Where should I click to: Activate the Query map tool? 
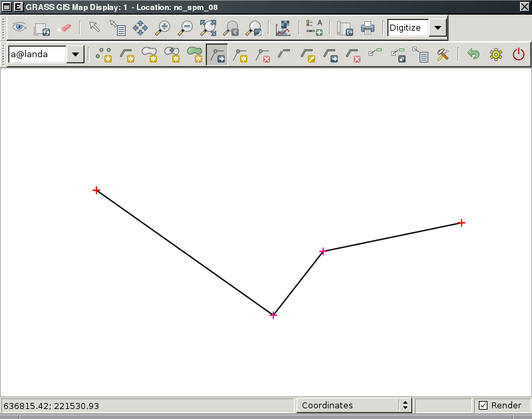118,28
